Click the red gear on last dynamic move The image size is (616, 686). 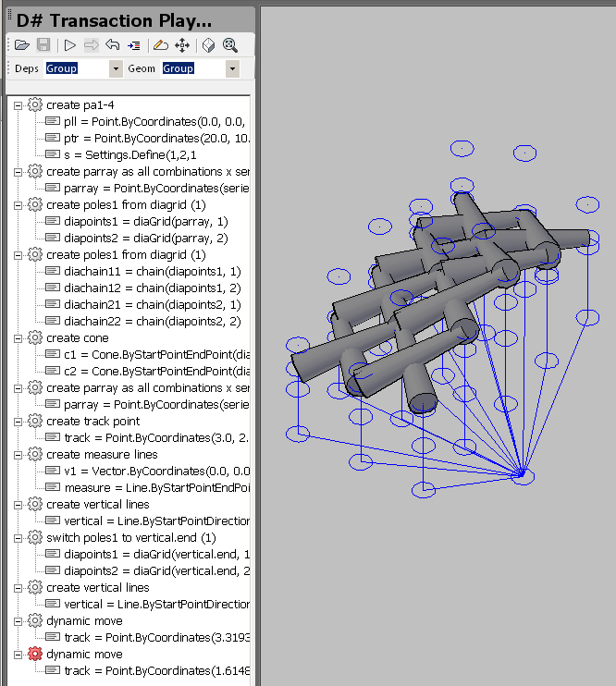[35, 655]
